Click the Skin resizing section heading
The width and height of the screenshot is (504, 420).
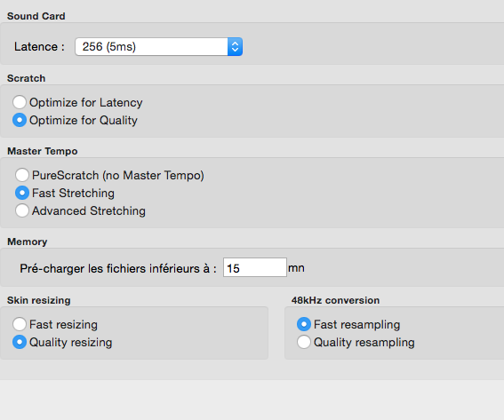click(39, 300)
